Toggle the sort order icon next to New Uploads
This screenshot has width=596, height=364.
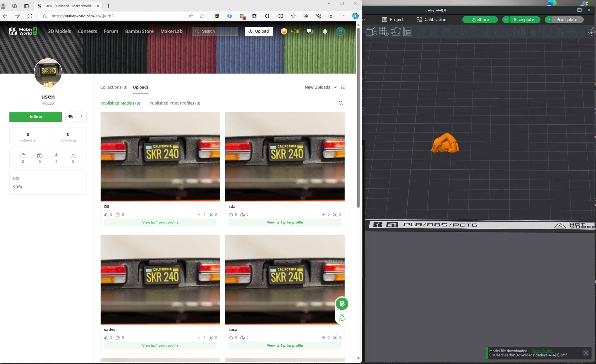[x=342, y=87]
